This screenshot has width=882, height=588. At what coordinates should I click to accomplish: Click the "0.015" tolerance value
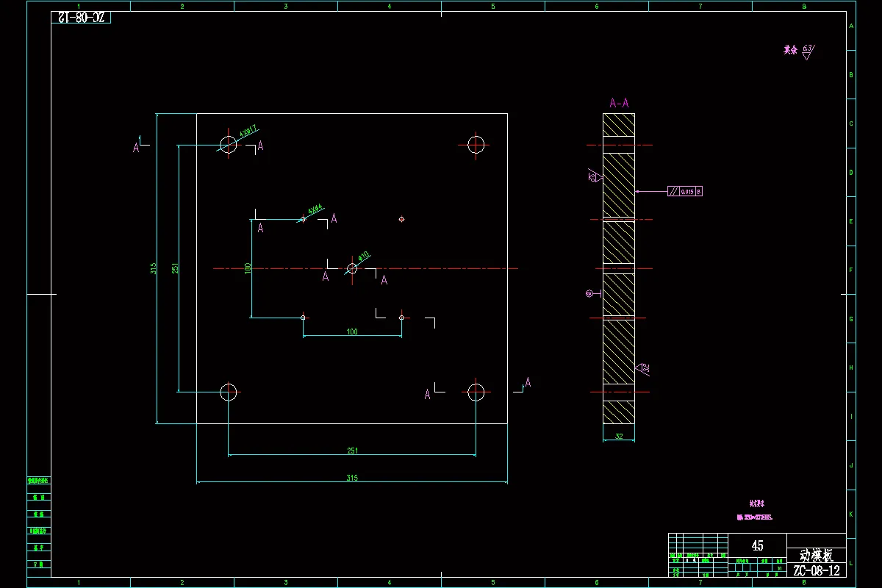(x=687, y=191)
